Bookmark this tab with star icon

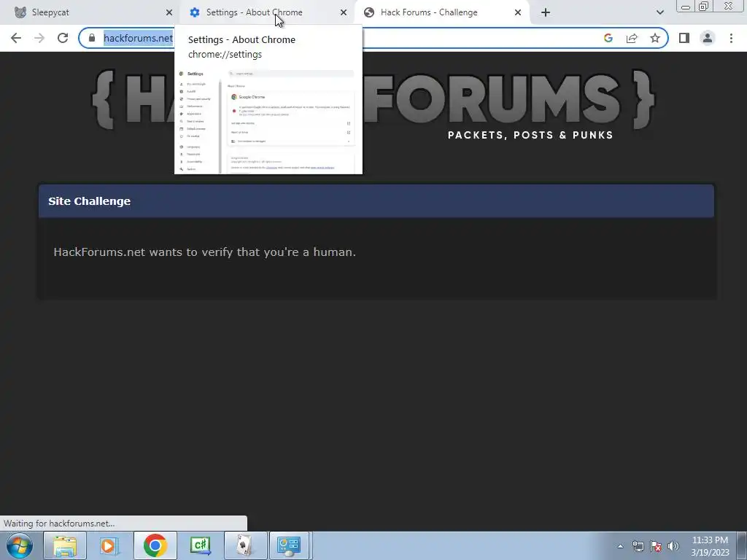[x=655, y=38]
